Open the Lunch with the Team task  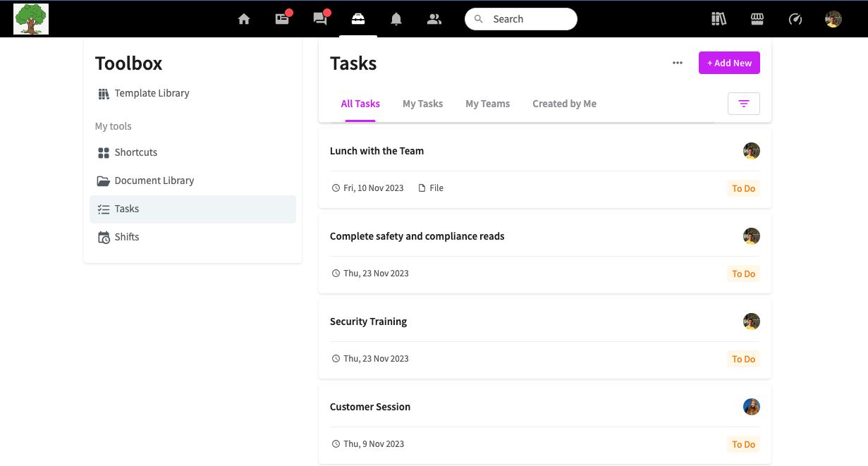tap(377, 150)
